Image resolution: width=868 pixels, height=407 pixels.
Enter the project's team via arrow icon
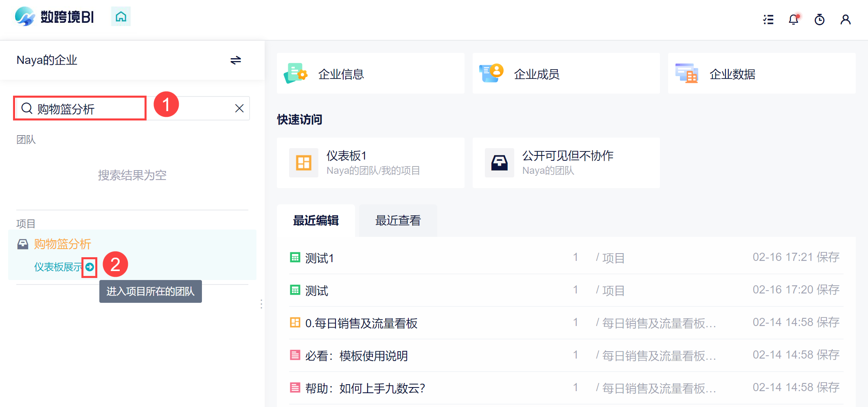pyautogui.click(x=90, y=267)
